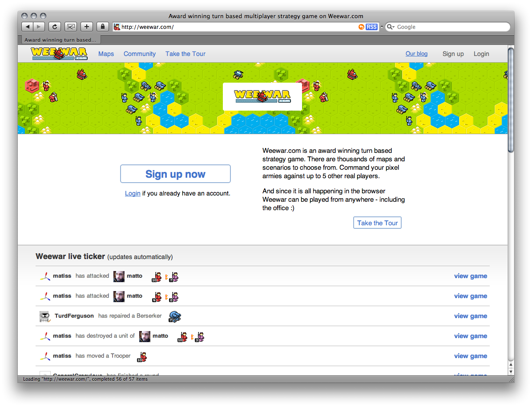Select Take the Tour in top navigation
The height and width of the screenshot is (407, 532).
coord(185,54)
